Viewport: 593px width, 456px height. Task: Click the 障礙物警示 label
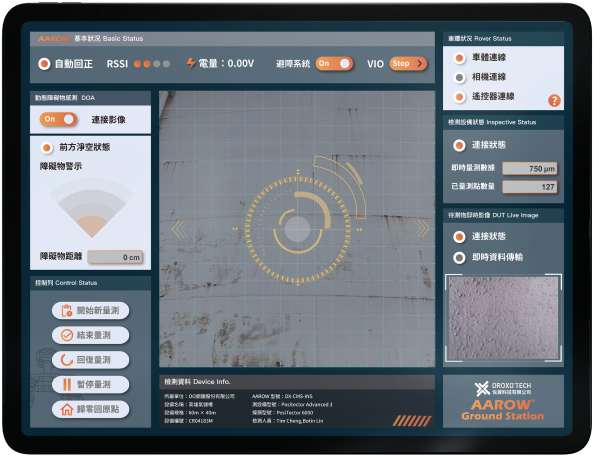click(x=61, y=166)
